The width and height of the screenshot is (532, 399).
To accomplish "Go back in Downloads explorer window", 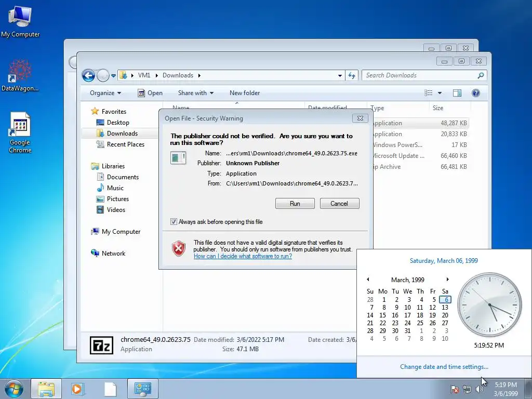I will (88, 75).
